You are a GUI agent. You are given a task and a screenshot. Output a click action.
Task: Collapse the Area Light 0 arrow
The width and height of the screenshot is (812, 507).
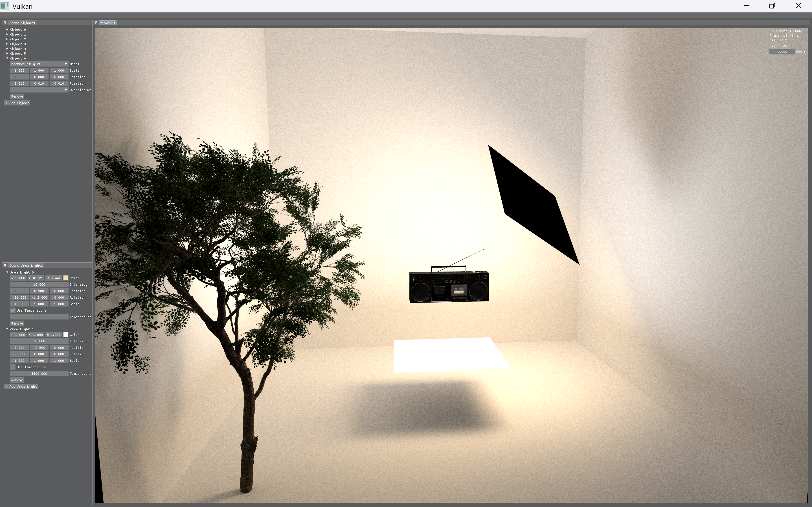[x=7, y=272]
